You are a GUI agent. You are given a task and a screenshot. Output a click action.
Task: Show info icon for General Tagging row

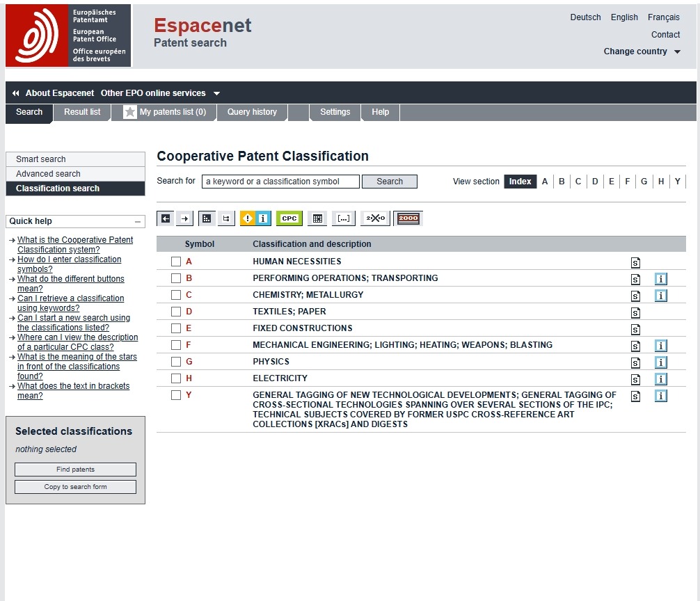(661, 396)
